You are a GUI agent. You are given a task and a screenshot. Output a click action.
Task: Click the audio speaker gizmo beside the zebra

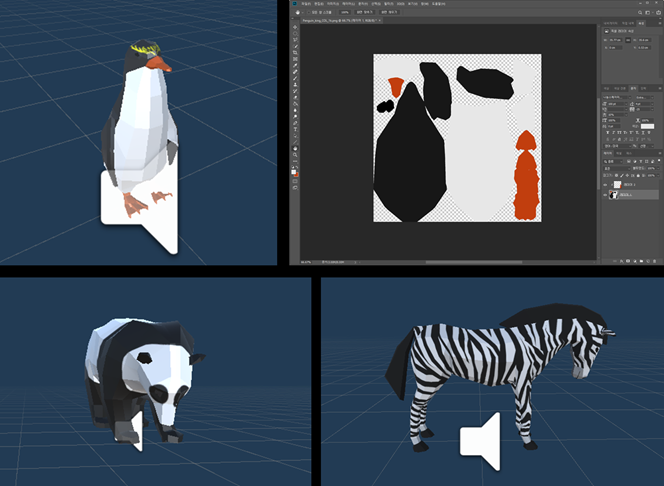click(481, 442)
